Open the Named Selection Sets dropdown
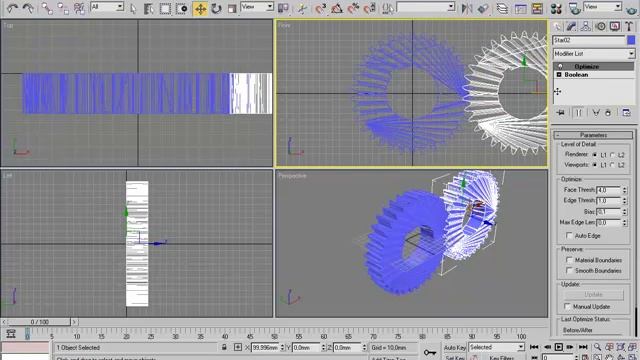Screen dimensions: 640x360 tap(426, 7)
